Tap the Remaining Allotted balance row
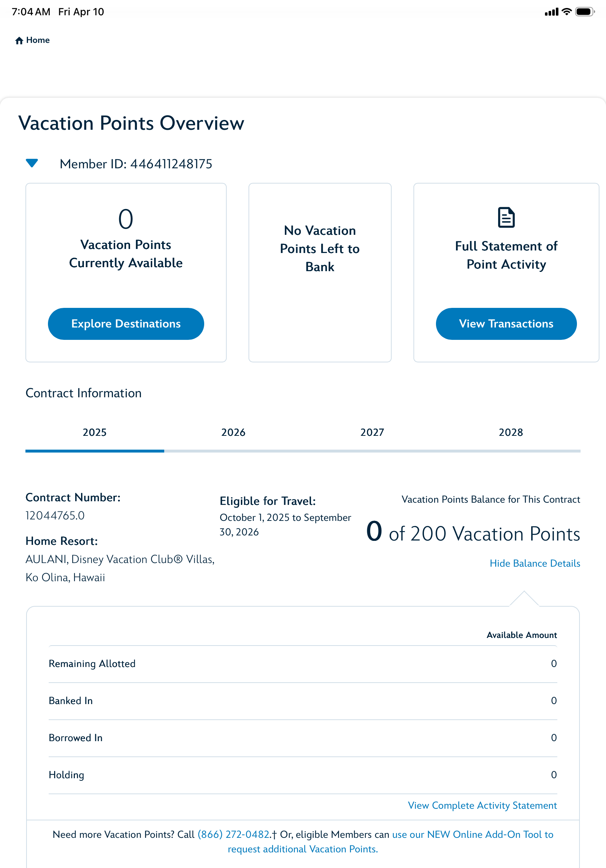The width and height of the screenshot is (606, 868). (303, 663)
